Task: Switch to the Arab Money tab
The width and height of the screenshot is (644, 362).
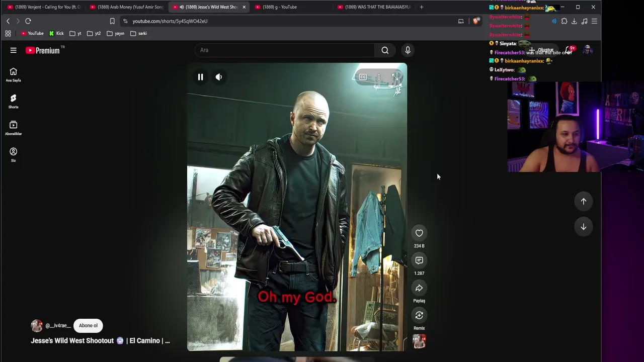Action: [127, 7]
